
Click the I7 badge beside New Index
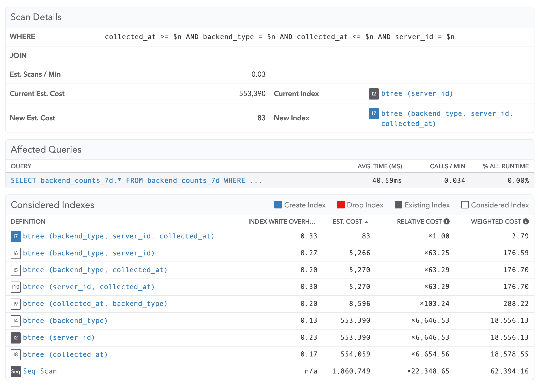(374, 113)
